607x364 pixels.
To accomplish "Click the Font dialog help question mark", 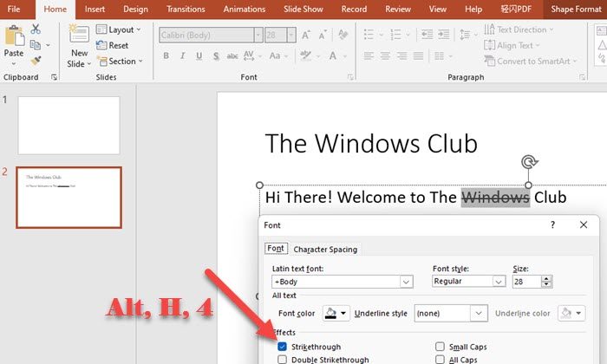I will tap(553, 224).
